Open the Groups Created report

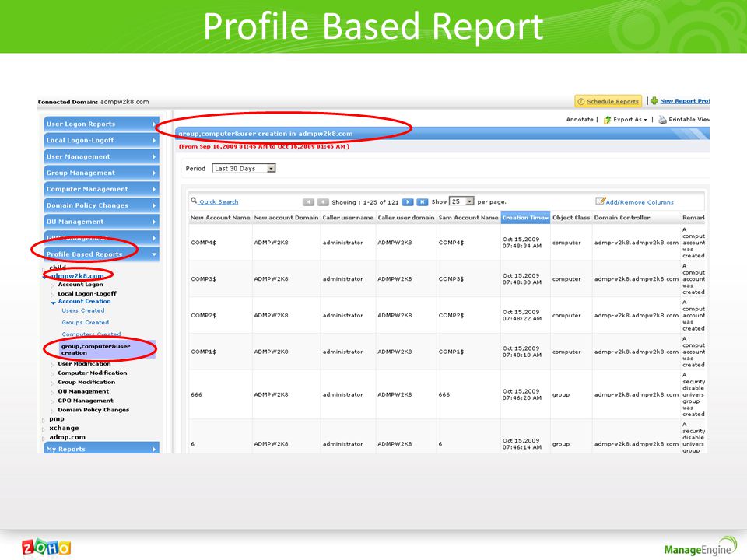click(x=86, y=322)
